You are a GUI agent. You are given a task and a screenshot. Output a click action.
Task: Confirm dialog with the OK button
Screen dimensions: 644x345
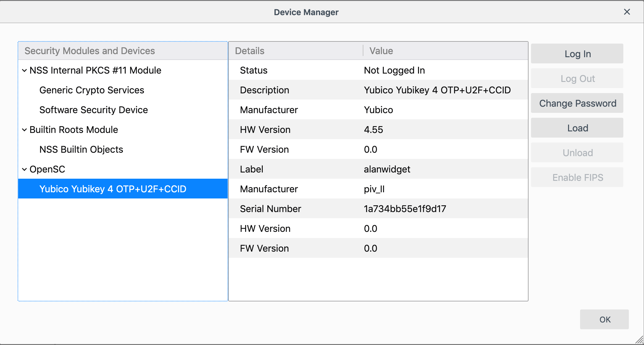(x=604, y=319)
